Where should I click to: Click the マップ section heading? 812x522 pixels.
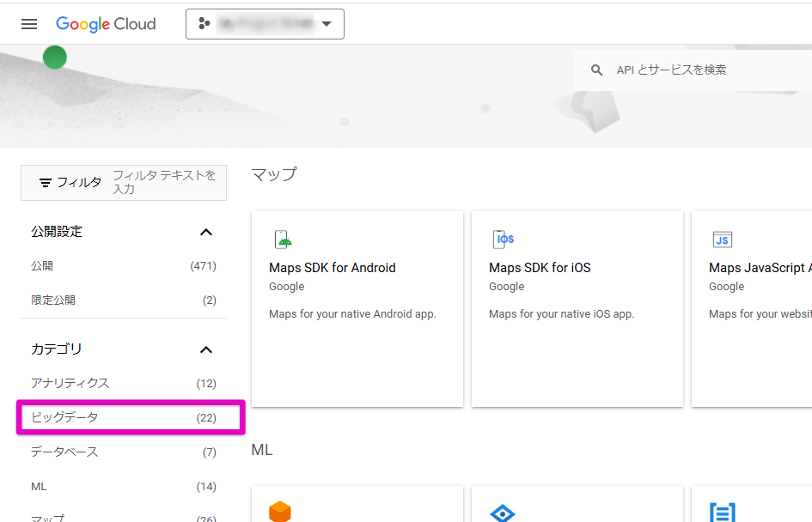pos(274,174)
